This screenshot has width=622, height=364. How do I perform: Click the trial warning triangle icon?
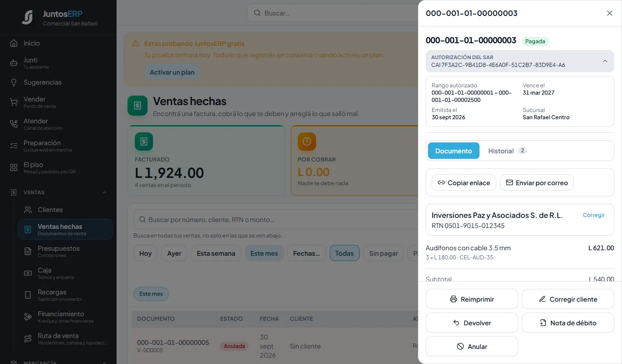pos(135,44)
